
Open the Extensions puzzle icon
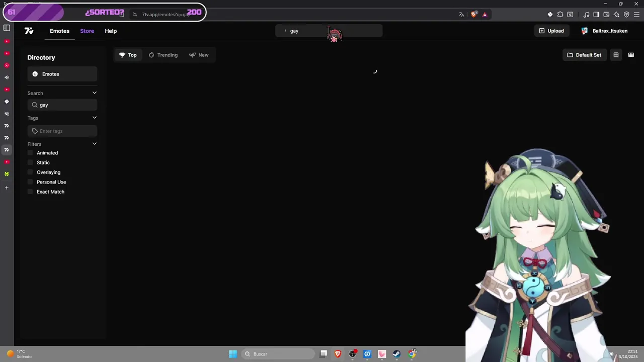click(x=560, y=15)
